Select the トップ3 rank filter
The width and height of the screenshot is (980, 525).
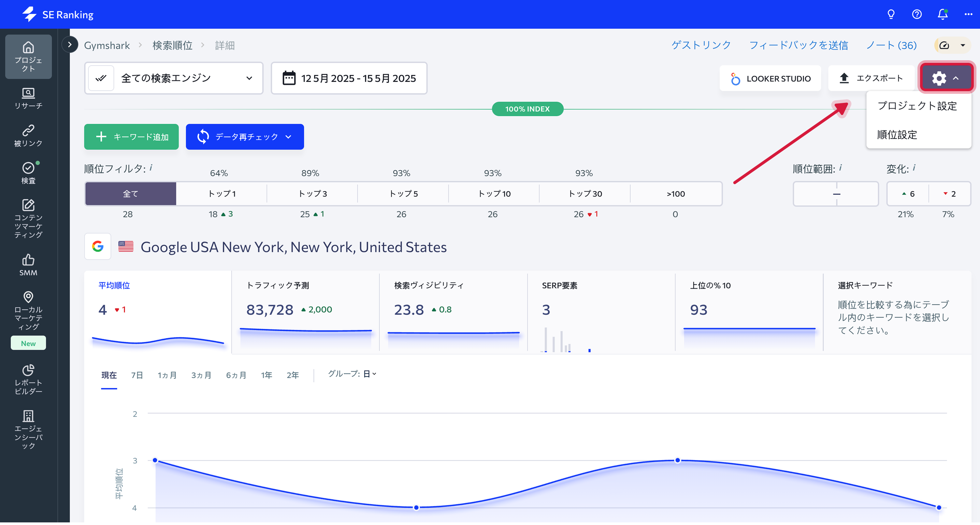[x=313, y=194]
